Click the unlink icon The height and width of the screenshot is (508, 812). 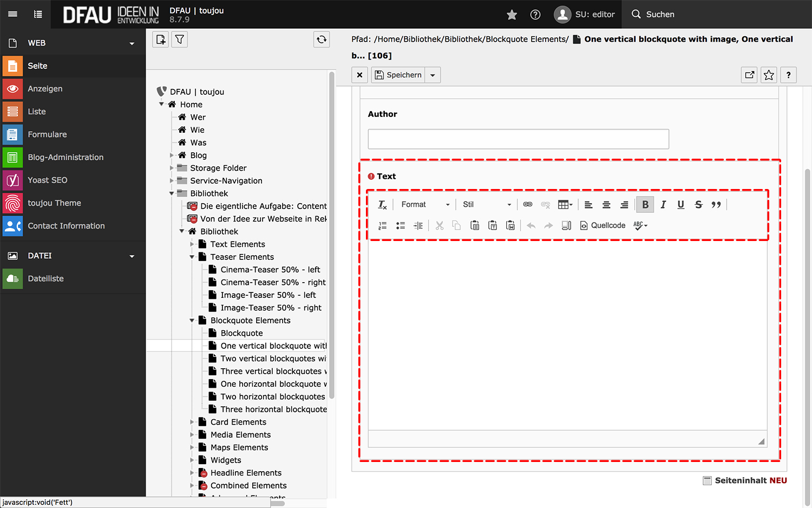[x=546, y=205]
